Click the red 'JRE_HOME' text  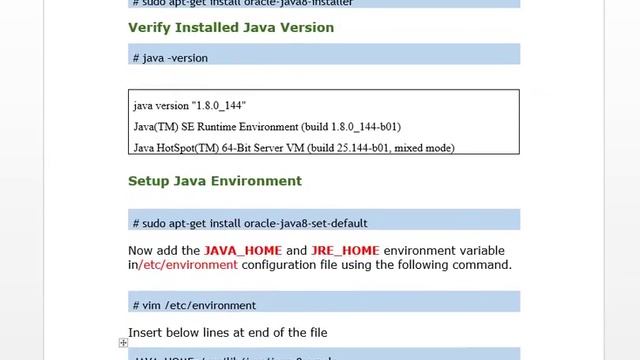point(345,250)
